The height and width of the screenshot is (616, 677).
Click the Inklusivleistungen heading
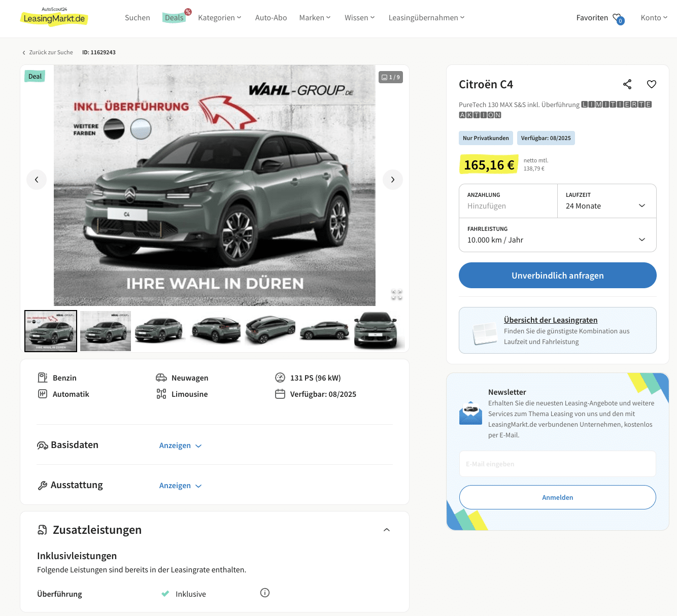[77, 556]
